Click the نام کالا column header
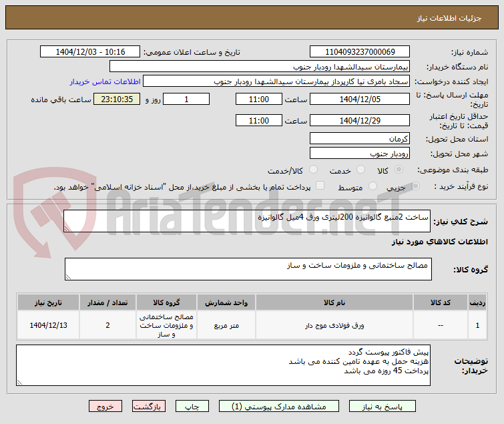This screenshot has width=504, height=424. 334,302
